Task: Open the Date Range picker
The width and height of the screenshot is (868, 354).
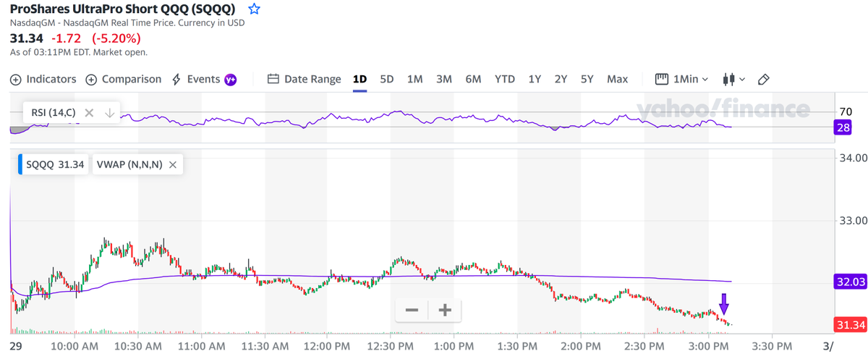Action: [x=304, y=79]
